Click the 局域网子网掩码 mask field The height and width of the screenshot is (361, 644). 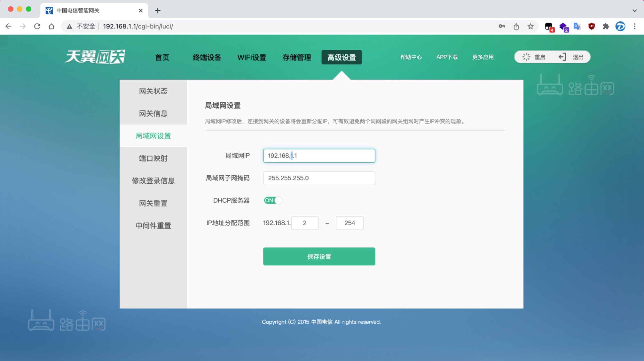point(319,178)
